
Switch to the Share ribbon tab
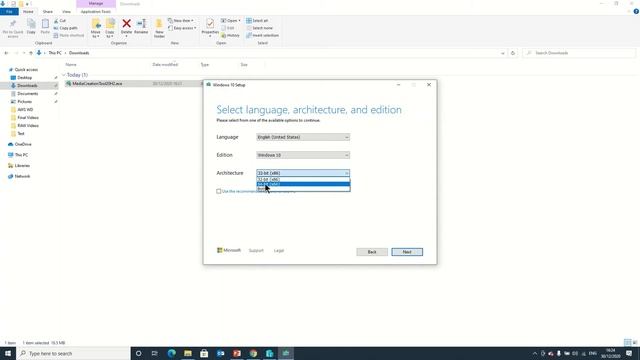pyautogui.click(x=47, y=12)
